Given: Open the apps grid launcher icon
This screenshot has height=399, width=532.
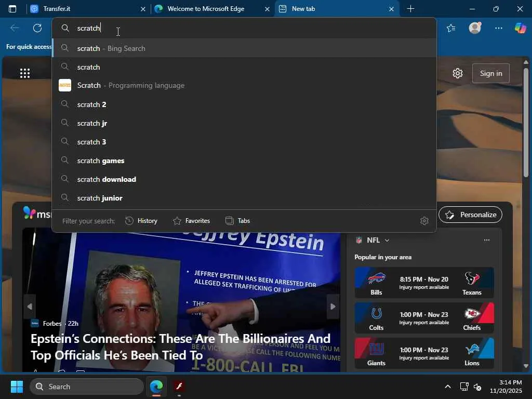Looking at the screenshot, I should pos(25,73).
